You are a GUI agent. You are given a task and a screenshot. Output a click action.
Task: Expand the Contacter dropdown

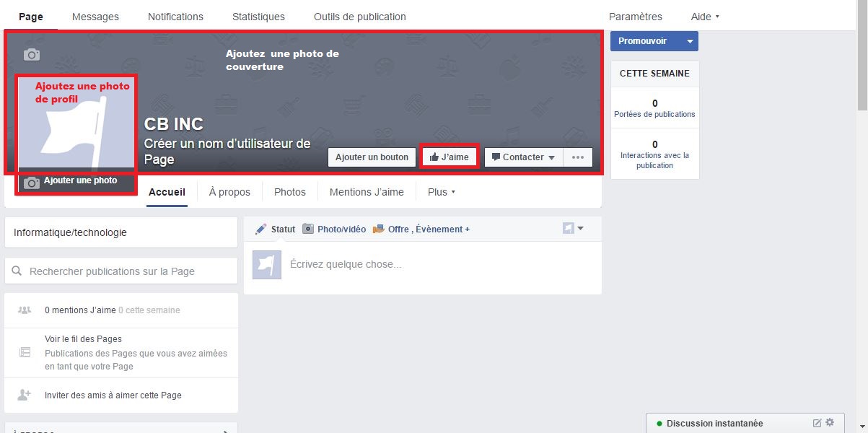pos(523,157)
